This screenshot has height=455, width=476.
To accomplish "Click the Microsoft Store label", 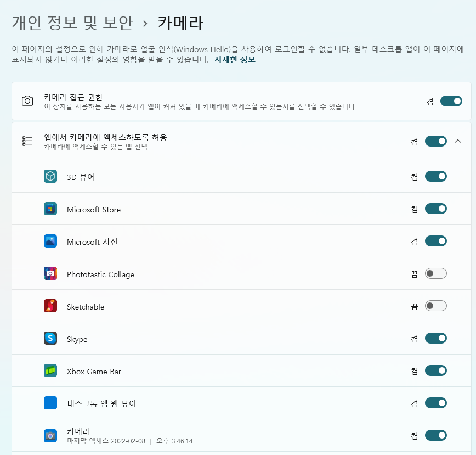I will coord(93,210).
